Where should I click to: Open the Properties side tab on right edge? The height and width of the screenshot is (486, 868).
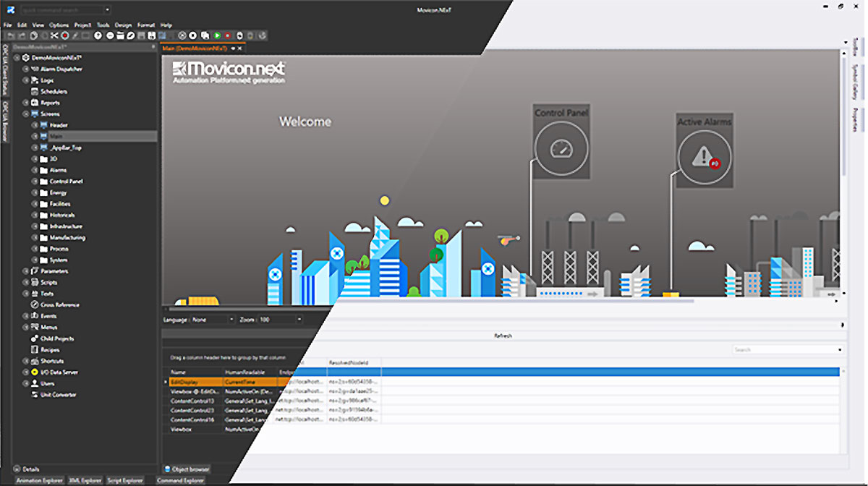(855, 119)
